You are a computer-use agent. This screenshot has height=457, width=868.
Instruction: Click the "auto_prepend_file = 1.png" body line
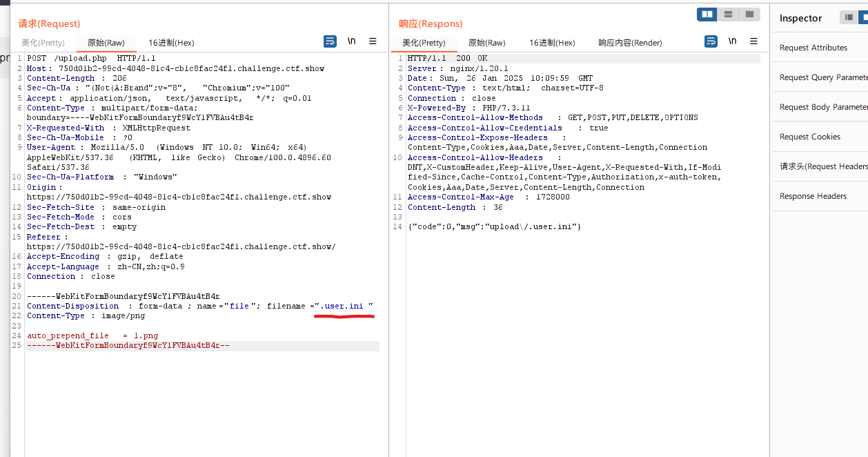[92, 336]
